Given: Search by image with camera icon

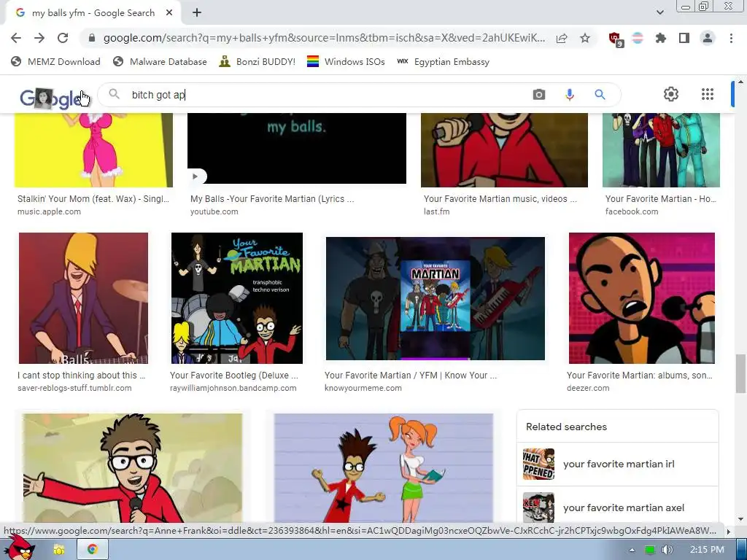Looking at the screenshot, I should tap(539, 95).
